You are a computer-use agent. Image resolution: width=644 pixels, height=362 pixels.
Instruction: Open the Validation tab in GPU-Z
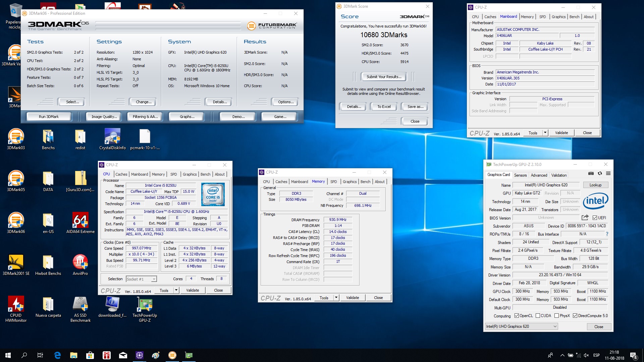(559, 175)
